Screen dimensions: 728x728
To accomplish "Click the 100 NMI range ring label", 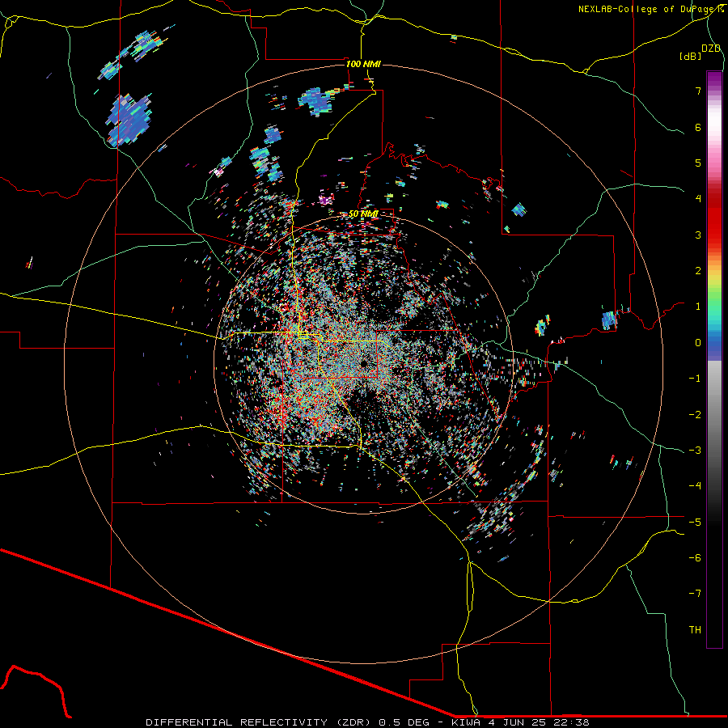I will [x=363, y=64].
